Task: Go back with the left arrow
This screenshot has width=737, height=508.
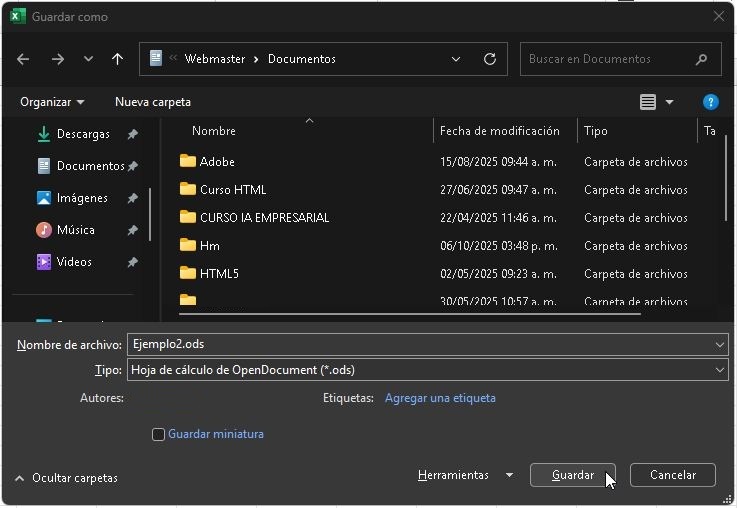Action: tap(23, 59)
